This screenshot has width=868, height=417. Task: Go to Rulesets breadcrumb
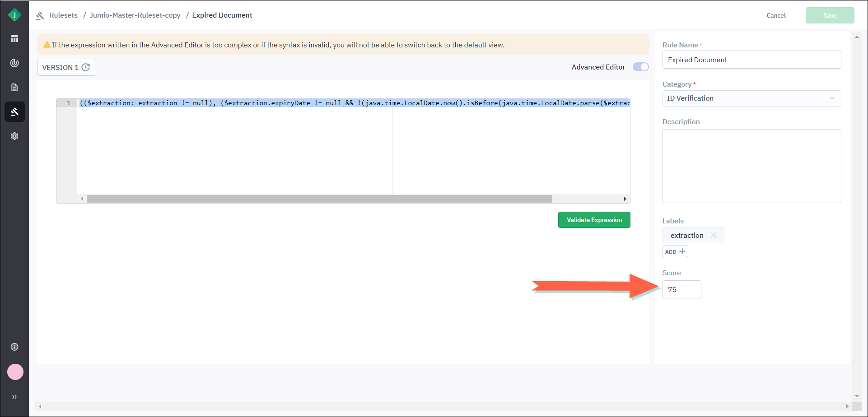click(x=63, y=15)
